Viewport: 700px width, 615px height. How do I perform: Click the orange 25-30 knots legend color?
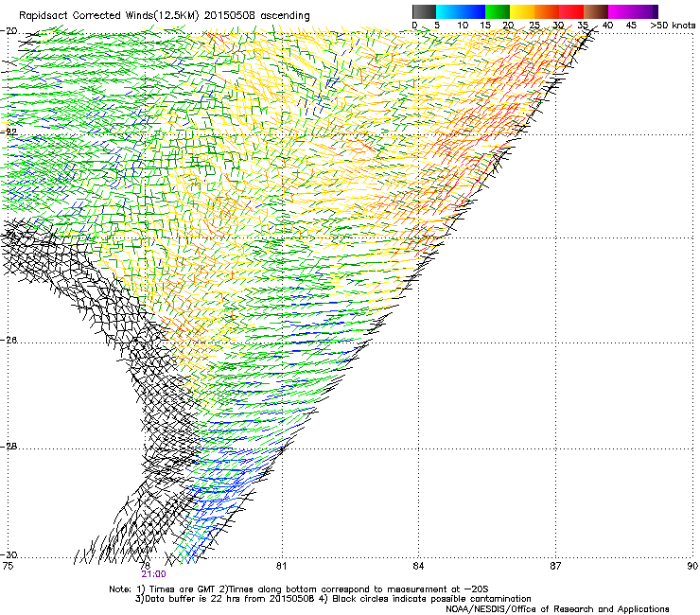tap(547, 11)
